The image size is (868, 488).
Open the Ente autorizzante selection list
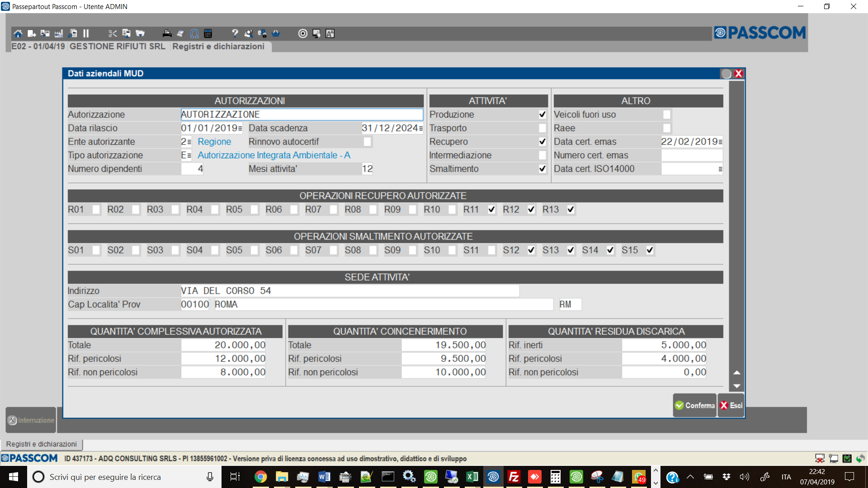[189, 142]
